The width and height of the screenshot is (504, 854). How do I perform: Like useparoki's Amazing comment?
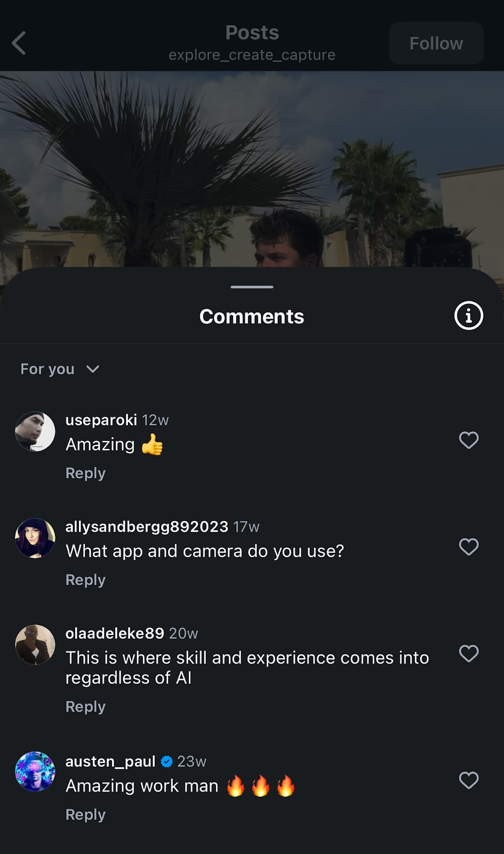(x=468, y=440)
